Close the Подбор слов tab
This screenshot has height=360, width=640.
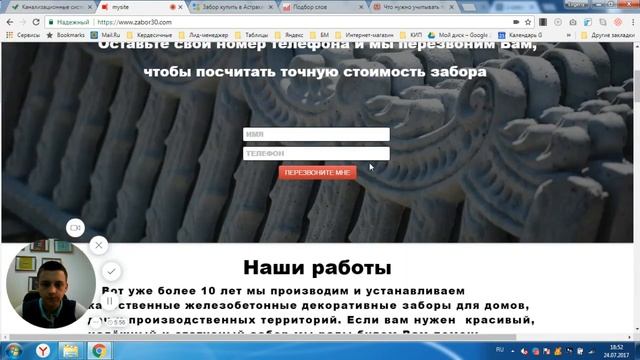pyautogui.click(x=361, y=7)
